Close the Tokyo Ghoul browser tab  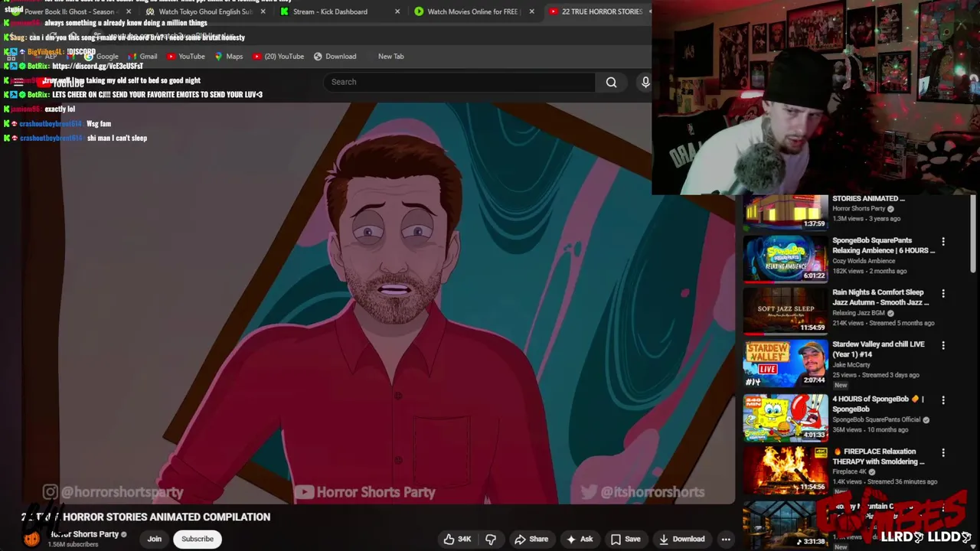tap(263, 11)
